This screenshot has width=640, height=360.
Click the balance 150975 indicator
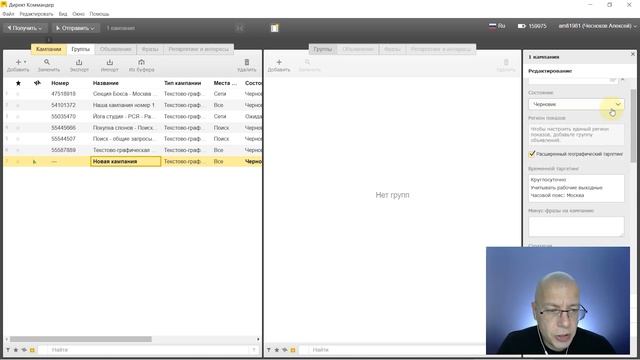(532, 26)
